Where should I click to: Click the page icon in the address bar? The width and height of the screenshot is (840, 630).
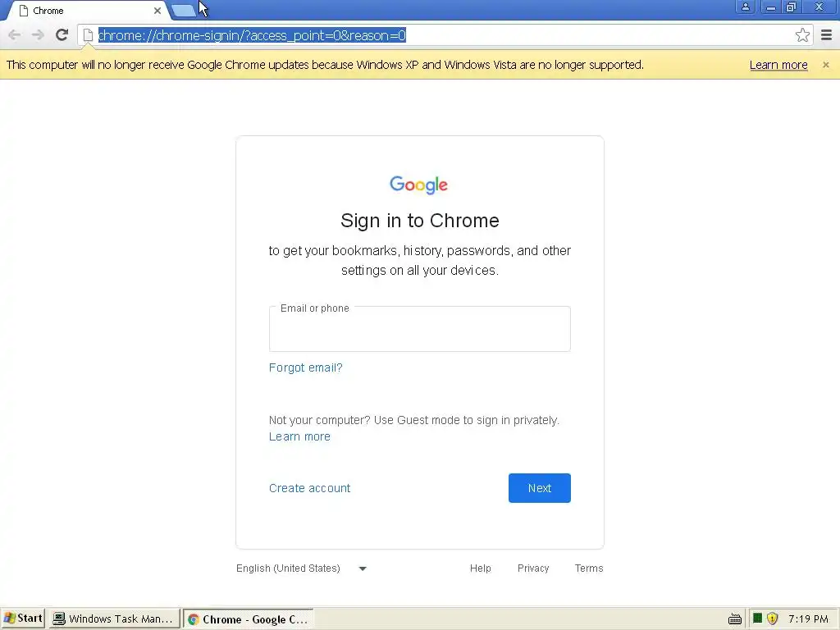[x=88, y=35]
